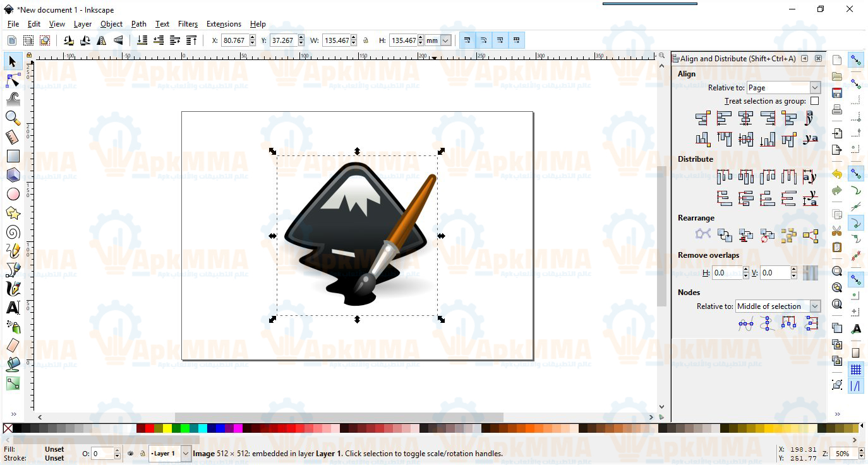This screenshot has width=868, height=465.
Task: Select the Tweak objects tool
Action: (x=13, y=99)
